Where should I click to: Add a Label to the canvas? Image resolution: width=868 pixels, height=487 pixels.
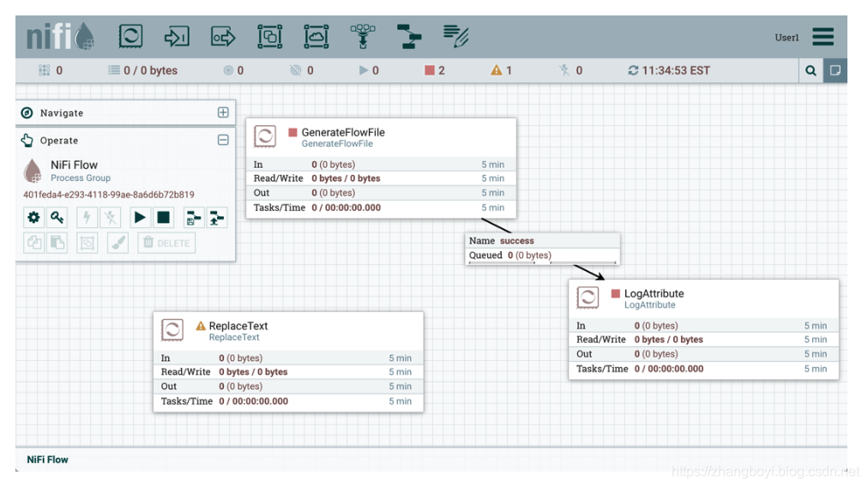point(455,37)
